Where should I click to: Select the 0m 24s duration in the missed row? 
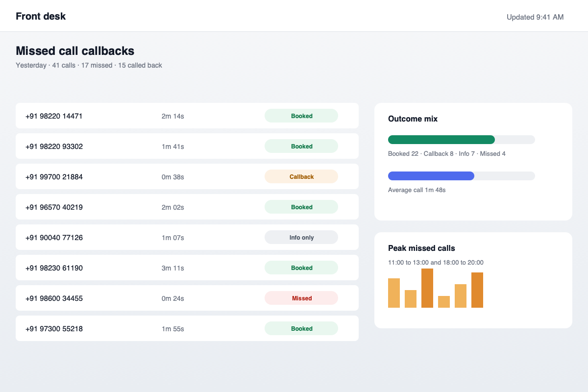pyautogui.click(x=173, y=298)
